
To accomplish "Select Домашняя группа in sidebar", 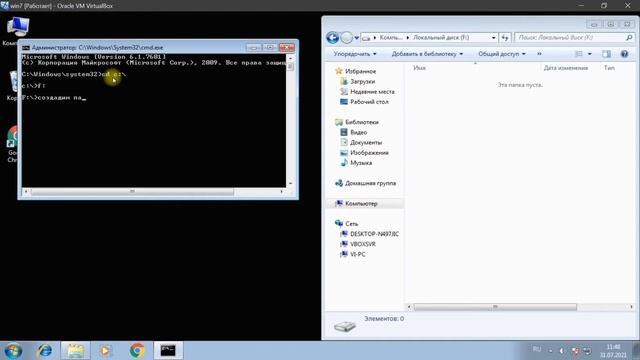I will pyautogui.click(x=370, y=183).
